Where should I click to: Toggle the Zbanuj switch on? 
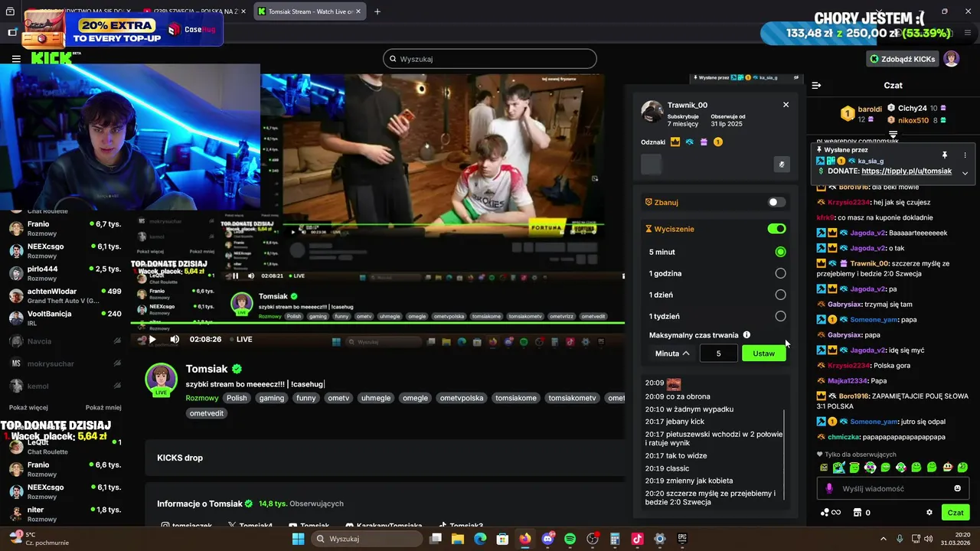click(776, 202)
